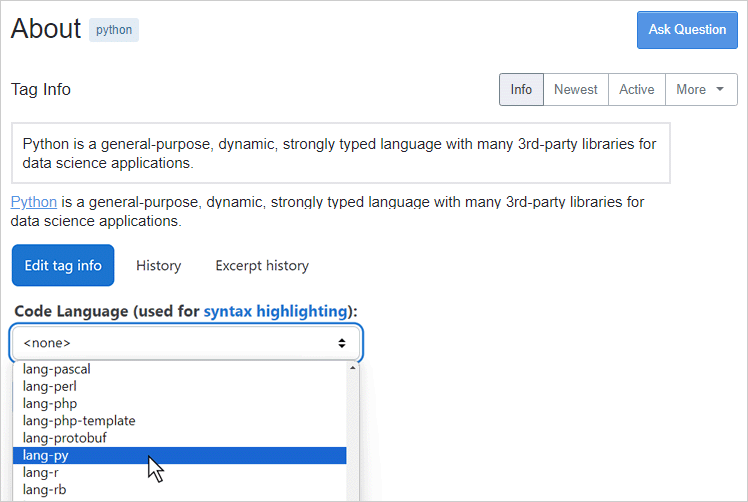Switch to the Newest tab
Viewport: 748px width, 502px height.
(575, 89)
